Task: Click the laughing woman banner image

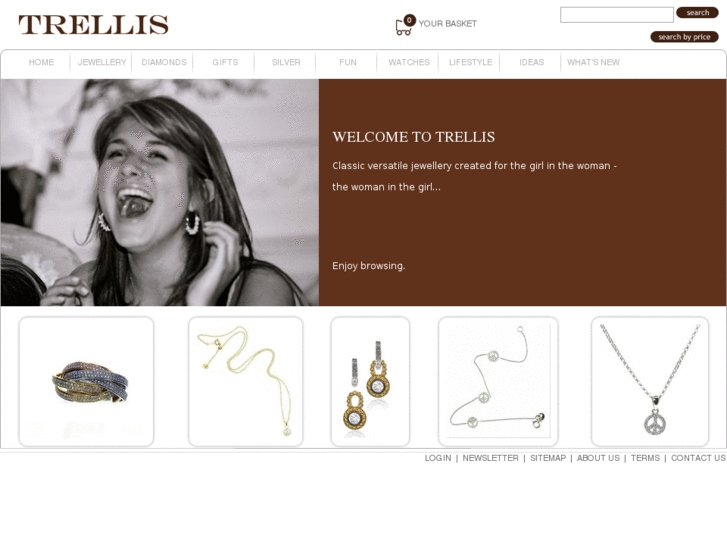Action: [159, 192]
